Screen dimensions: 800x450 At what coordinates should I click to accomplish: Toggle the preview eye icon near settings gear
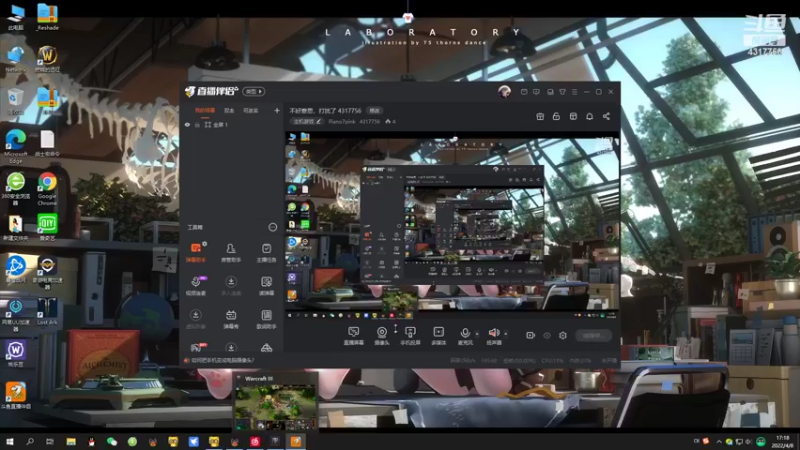[546, 335]
